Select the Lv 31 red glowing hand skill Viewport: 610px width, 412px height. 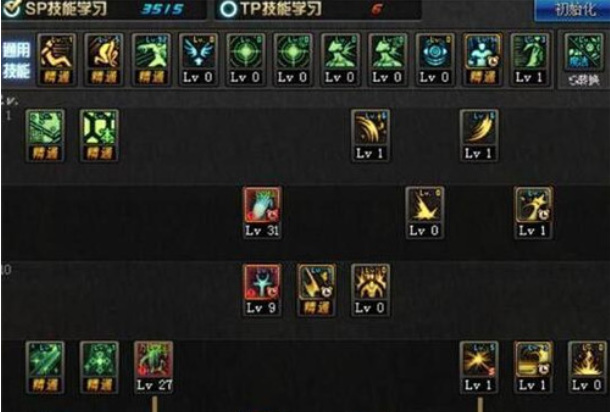[262, 212]
